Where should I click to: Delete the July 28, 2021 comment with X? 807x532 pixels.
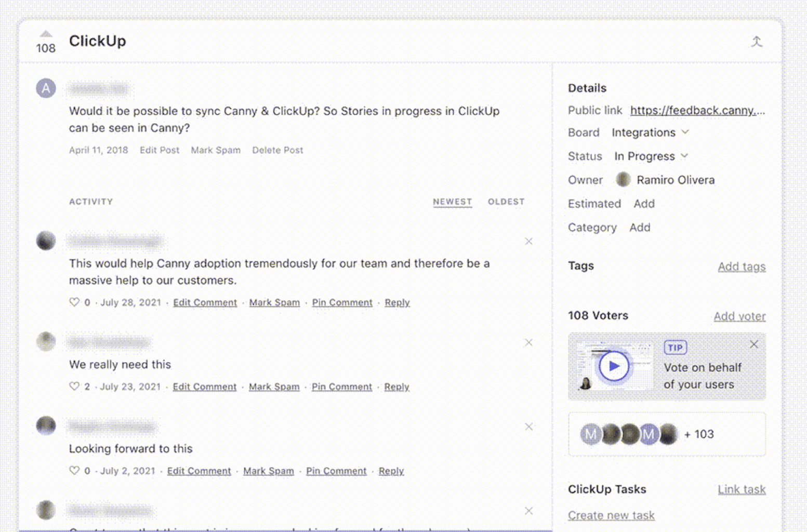[528, 241]
